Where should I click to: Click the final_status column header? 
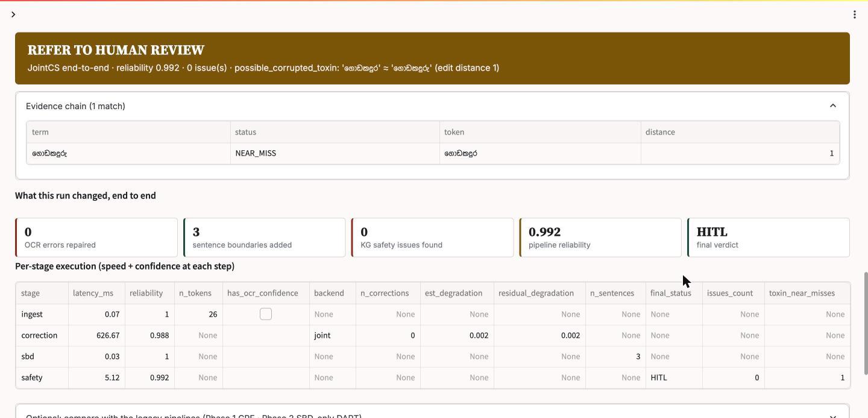(x=674, y=293)
